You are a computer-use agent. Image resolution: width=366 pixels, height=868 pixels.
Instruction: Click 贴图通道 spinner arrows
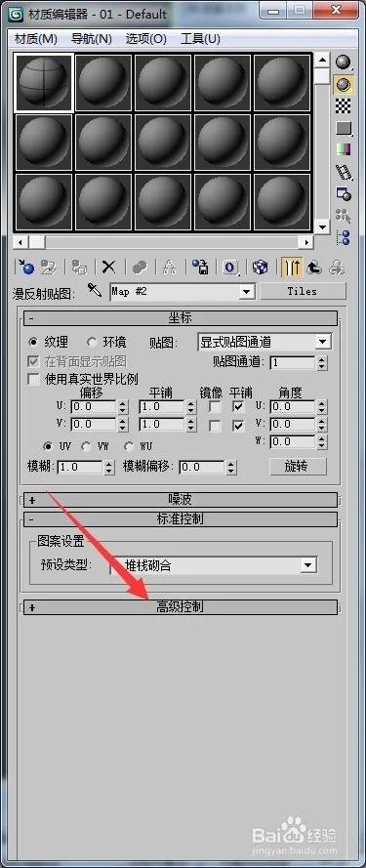322,362
